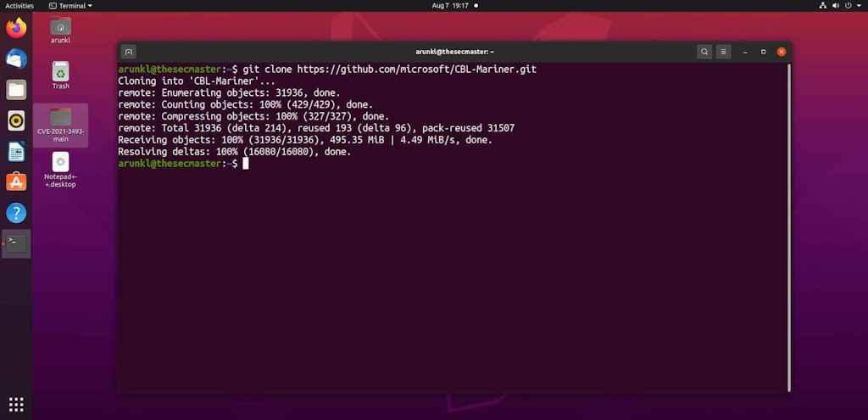
Task: Open the arunkl home folder on desktop
Action: pos(60,30)
